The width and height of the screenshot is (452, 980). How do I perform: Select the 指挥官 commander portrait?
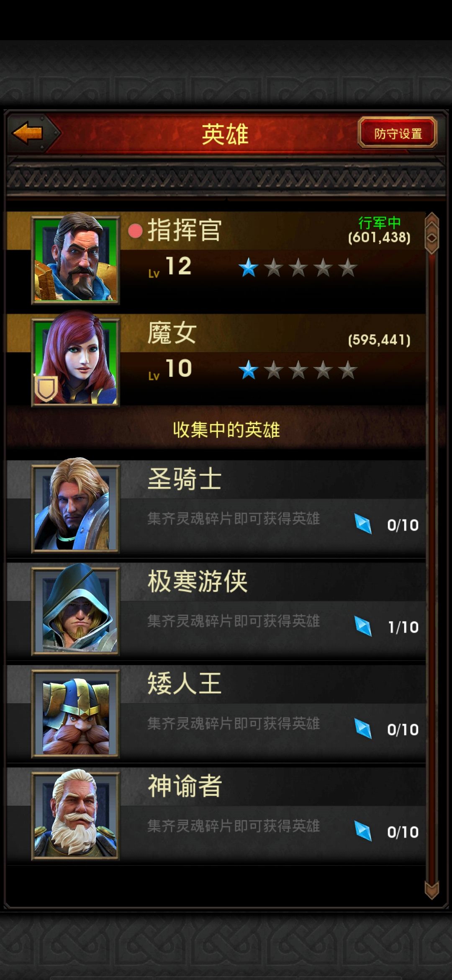pyautogui.click(x=76, y=259)
